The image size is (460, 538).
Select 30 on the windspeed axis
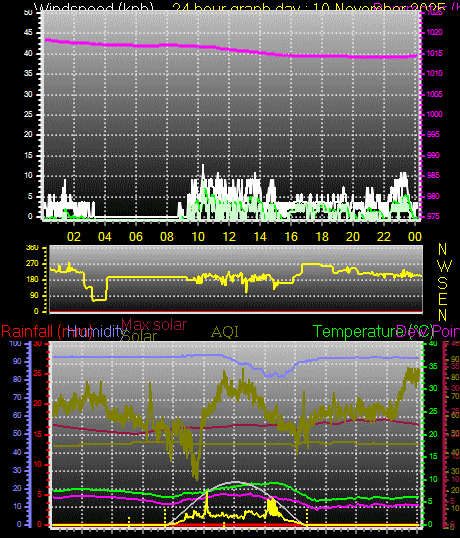point(28,94)
